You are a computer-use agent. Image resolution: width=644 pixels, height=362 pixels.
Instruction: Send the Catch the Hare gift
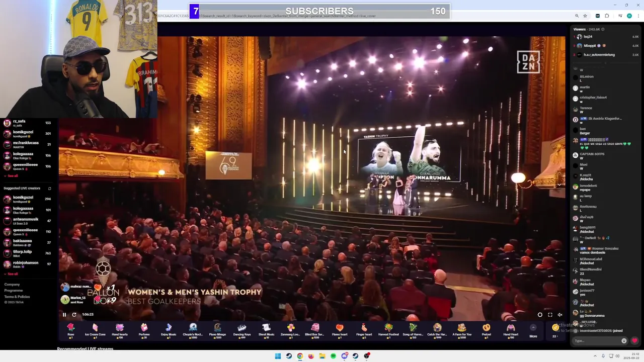click(437, 330)
